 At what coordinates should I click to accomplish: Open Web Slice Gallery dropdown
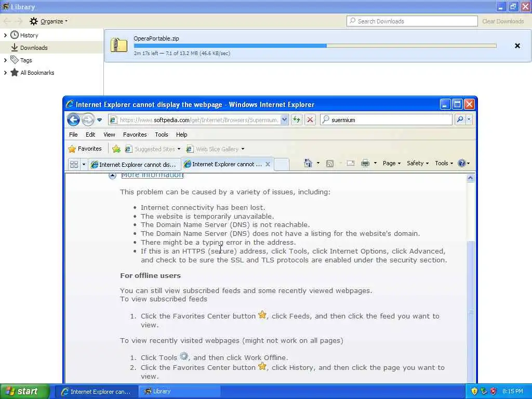pos(216,149)
